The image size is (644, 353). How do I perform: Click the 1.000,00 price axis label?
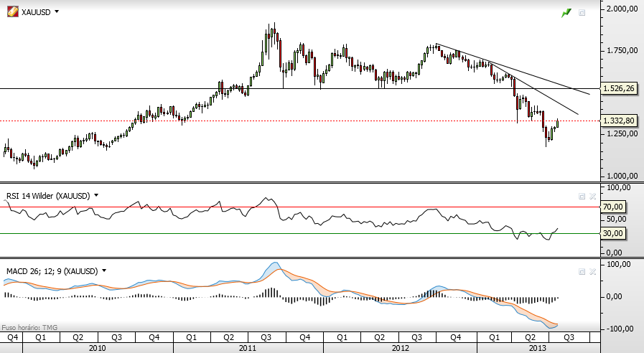tap(622, 176)
